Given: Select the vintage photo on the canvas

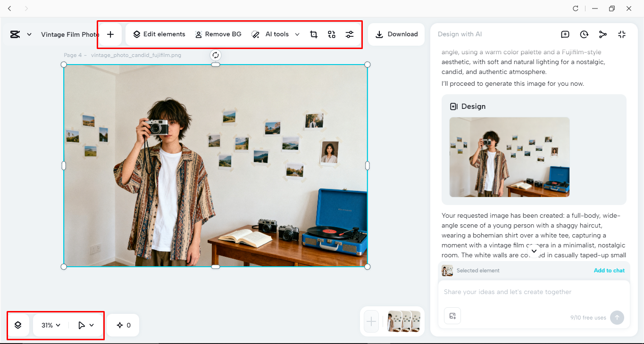Looking at the screenshot, I should click(216, 166).
